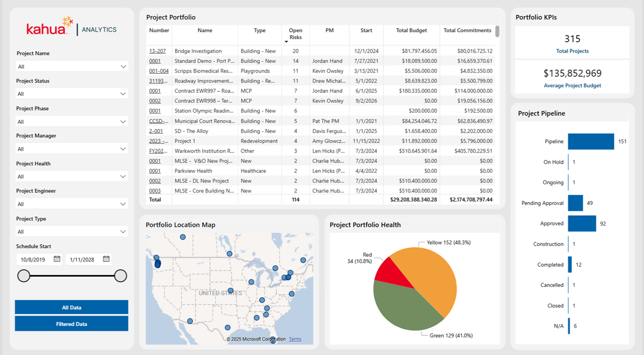Open calendar picker for start date 10/8/2019
Viewport: 644px width, 355px height.
coord(57,259)
